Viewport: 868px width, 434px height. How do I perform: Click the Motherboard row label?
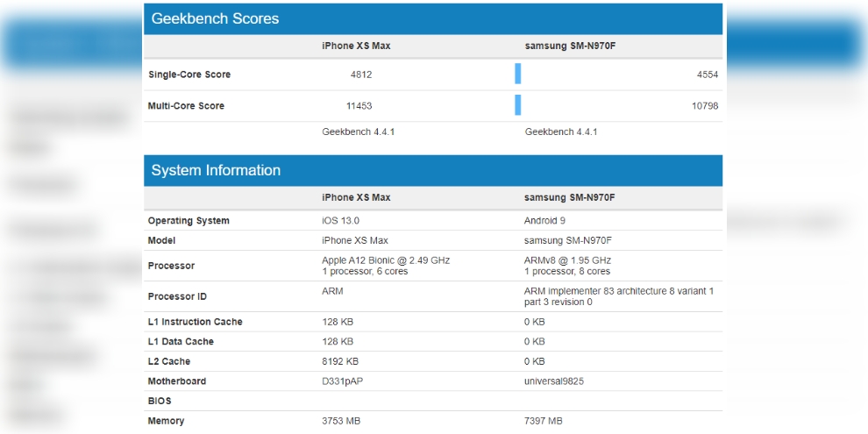click(x=176, y=381)
